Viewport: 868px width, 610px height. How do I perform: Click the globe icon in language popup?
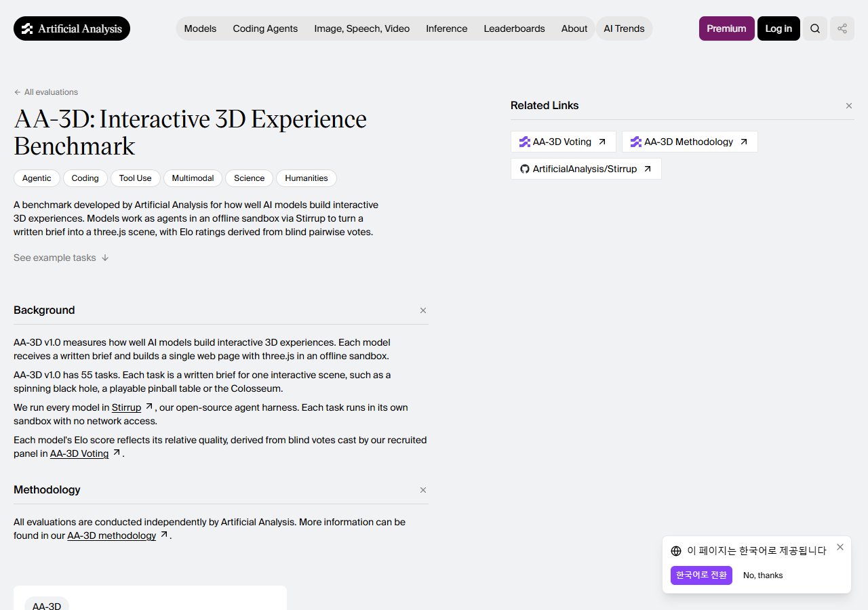tap(676, 551)
